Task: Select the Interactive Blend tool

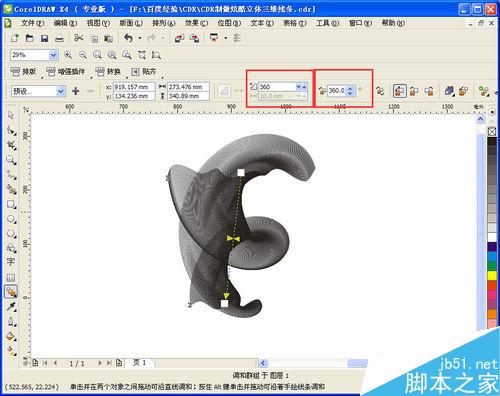Action: point(11,292)
